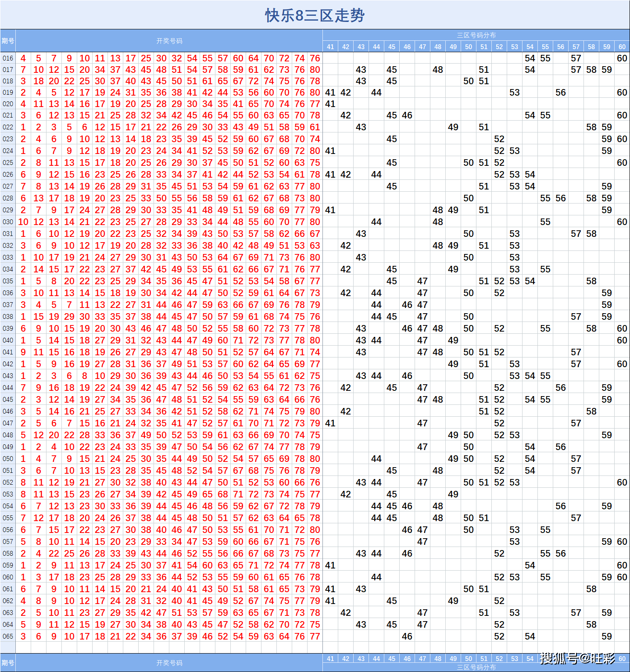630x672 pixels.
Task: Click period number 044
Action: coord(8,388)
